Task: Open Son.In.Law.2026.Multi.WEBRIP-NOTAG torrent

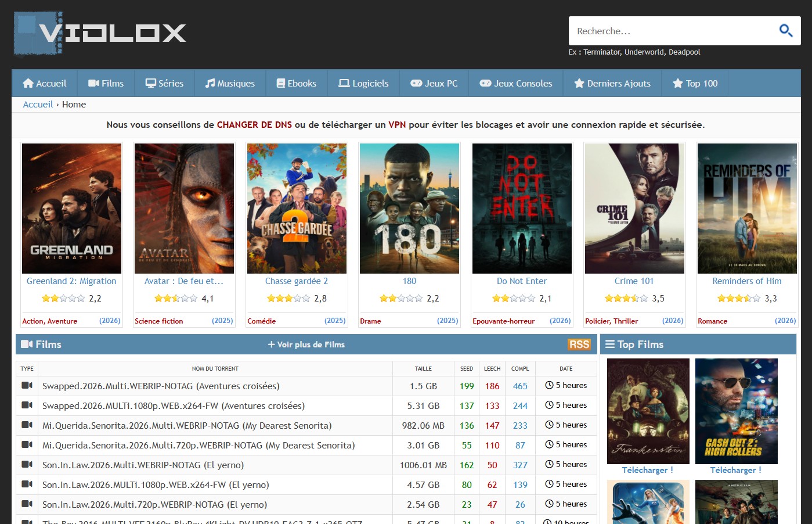Action: [143, 465]
